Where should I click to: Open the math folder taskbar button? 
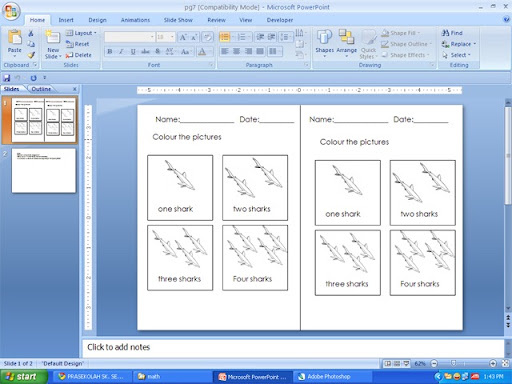click(x=172, y=377)
